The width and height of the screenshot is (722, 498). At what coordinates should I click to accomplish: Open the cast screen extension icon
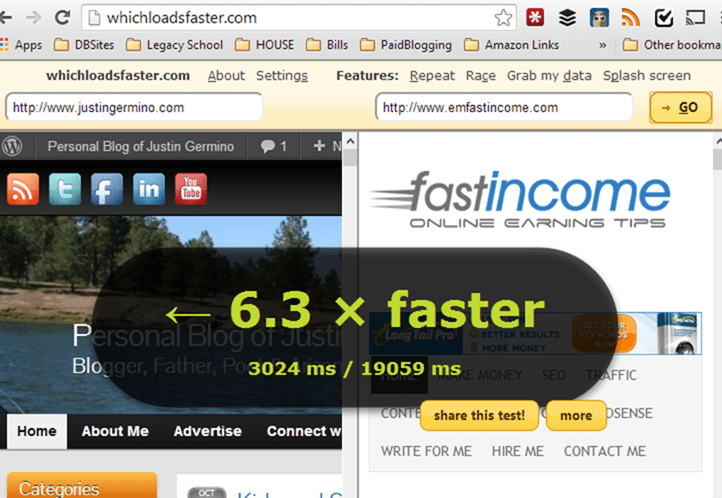695,17
